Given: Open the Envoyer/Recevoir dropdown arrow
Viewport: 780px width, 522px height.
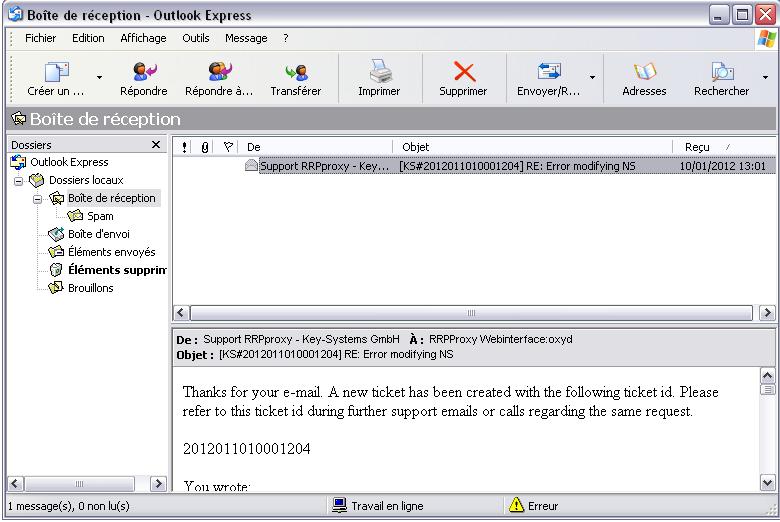Looking at the screenshot, I should [x=592, y=78].
